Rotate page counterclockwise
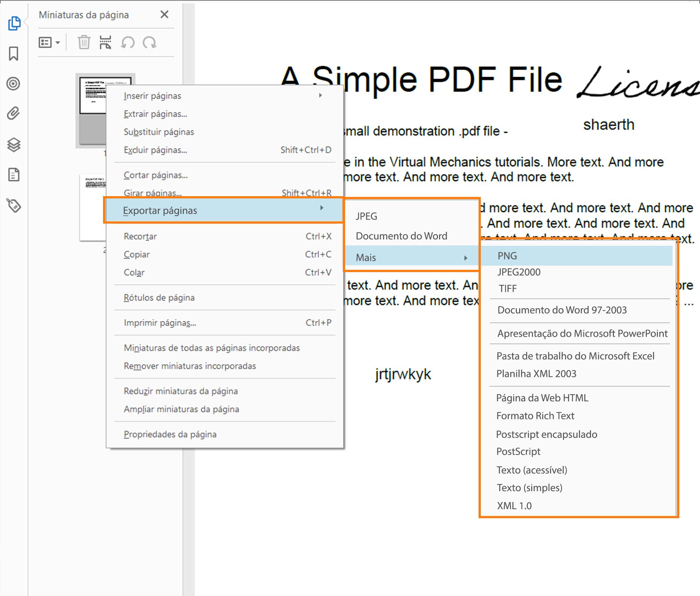 [128, 42]
